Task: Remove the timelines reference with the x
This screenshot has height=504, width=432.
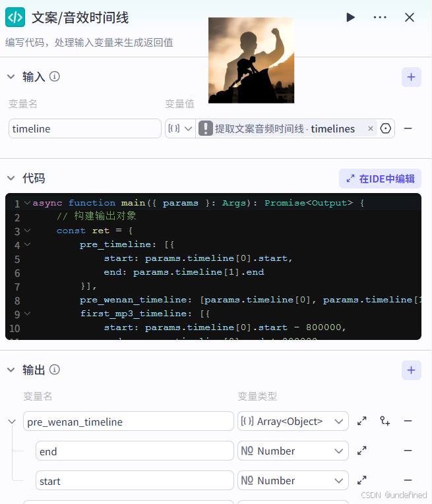Action: point(371,128)
